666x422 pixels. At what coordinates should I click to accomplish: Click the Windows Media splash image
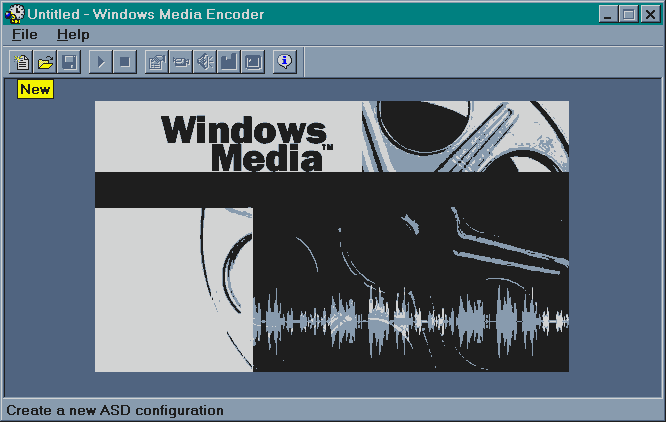click(331, 236)
